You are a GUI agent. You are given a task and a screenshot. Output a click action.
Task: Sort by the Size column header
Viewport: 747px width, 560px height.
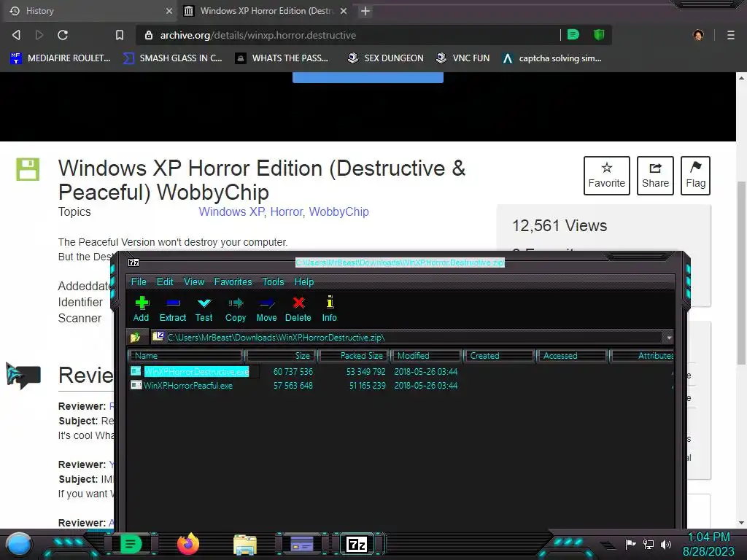(x=282, y=356)
